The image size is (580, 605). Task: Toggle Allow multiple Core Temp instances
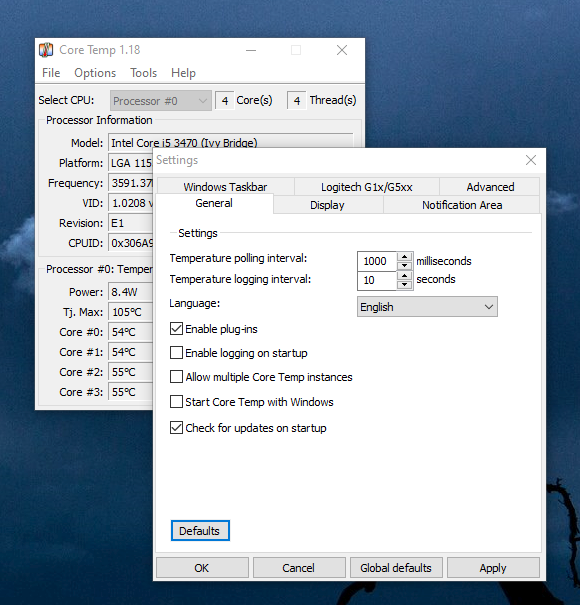click(x=176, y=377)
